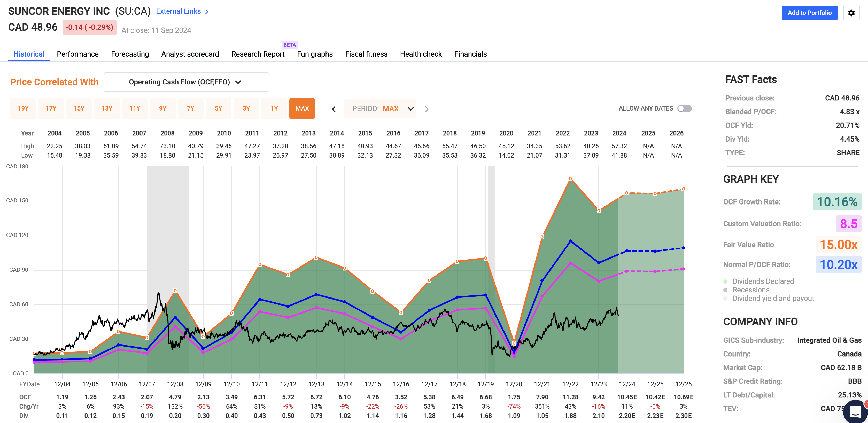Open the Fiscal fitness tab
Viewport: 868px width, 423px height.
point(366,54)
